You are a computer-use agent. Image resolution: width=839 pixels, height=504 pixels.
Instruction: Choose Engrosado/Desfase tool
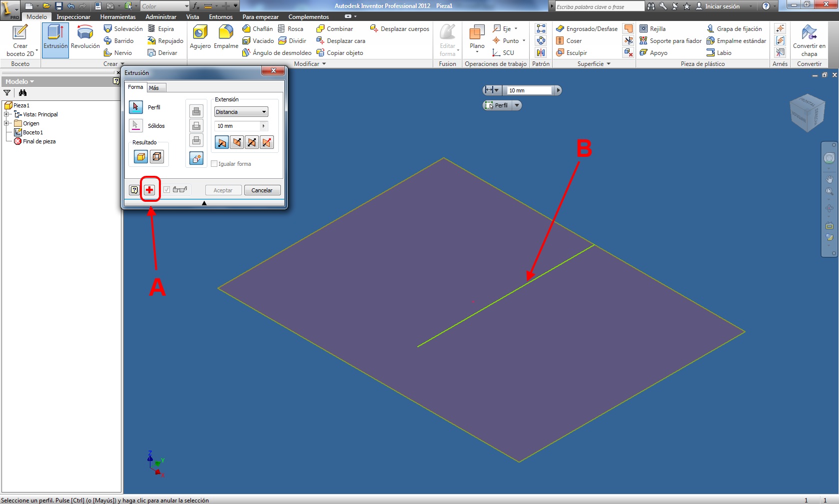pyautogui.click(x=587, y=29)
